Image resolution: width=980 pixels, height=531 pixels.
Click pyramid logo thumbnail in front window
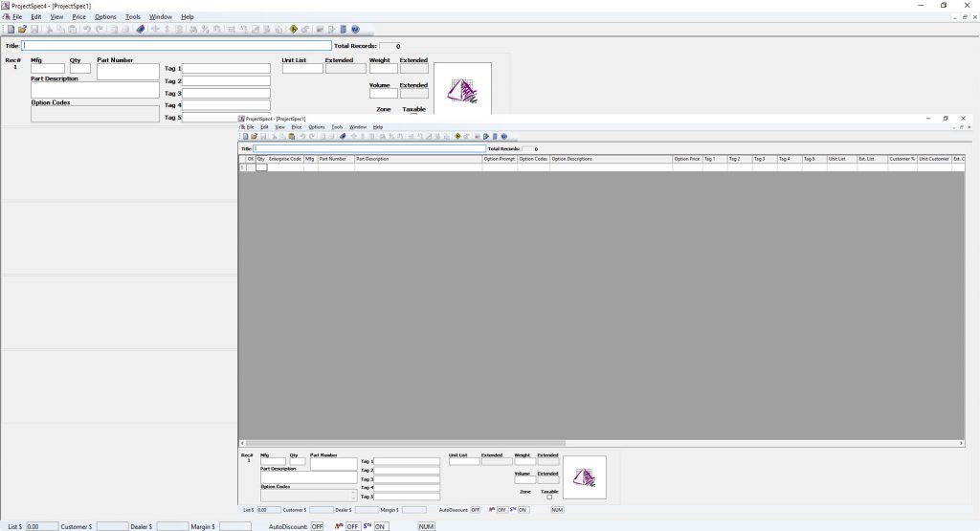click(x=585, y=477)
